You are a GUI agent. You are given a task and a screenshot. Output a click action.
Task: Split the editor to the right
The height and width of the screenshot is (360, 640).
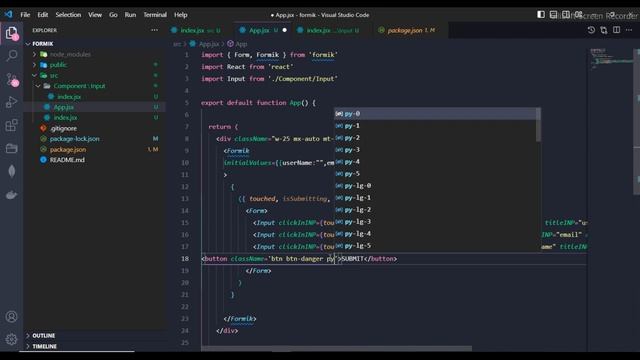[x=616, y=30]
